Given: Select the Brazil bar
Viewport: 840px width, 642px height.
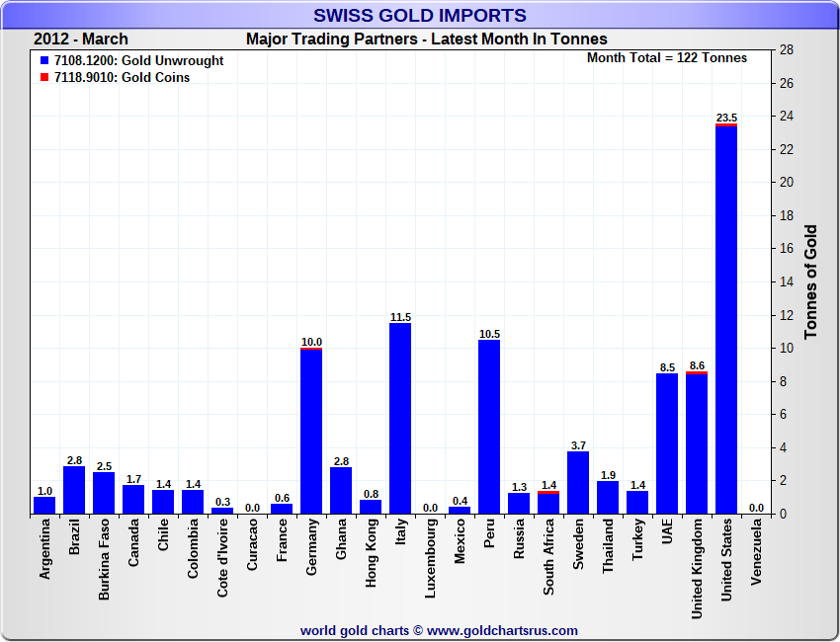Looking at the screenshot, I should 74,490.
